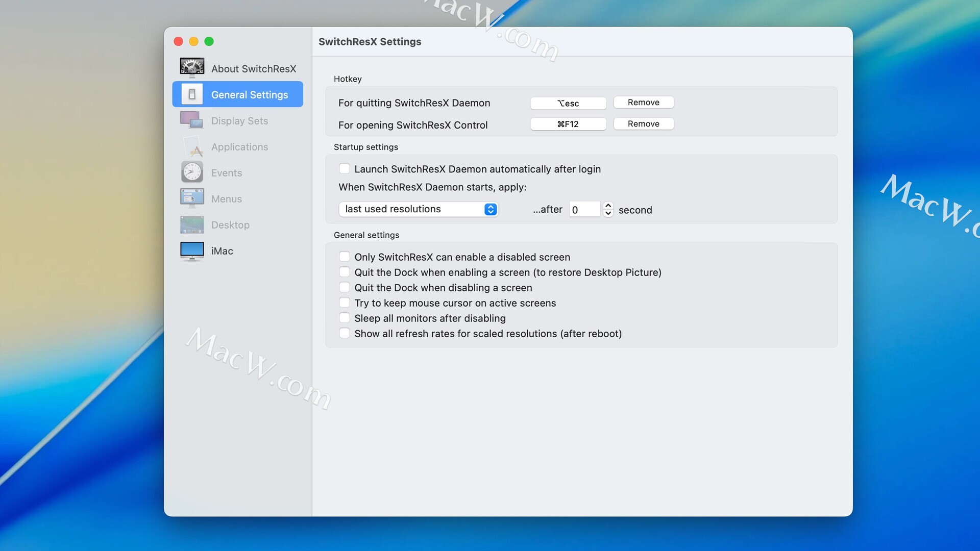Click the About SwitchResX monitor icon
Screen dimensions: 980x551
click(x=192, y=68)
